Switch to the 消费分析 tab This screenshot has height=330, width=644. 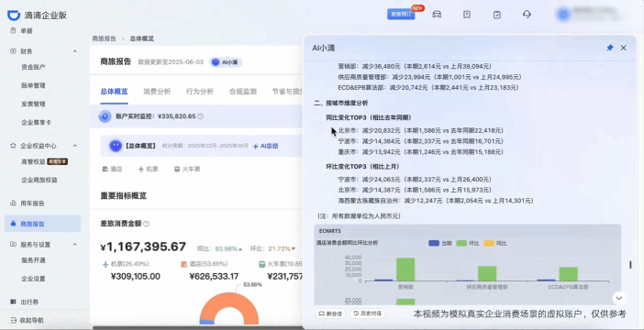(x=157, y=92)
